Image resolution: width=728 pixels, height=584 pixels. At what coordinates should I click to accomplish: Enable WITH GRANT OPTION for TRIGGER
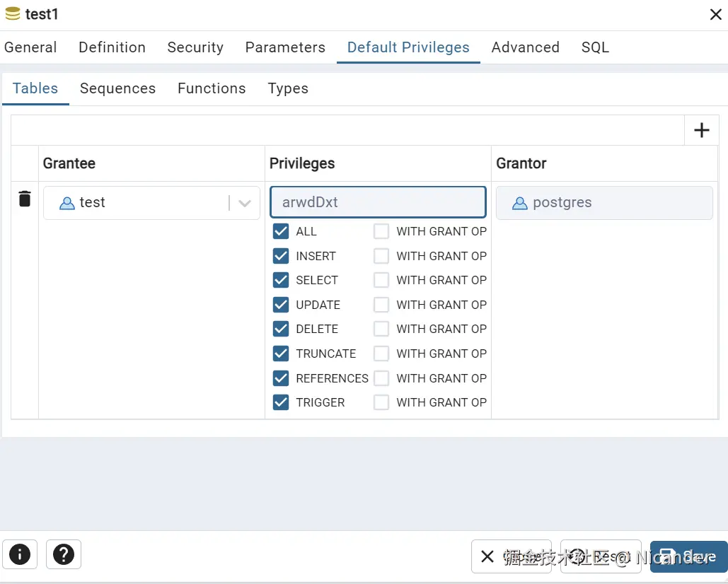click(381, 402)
